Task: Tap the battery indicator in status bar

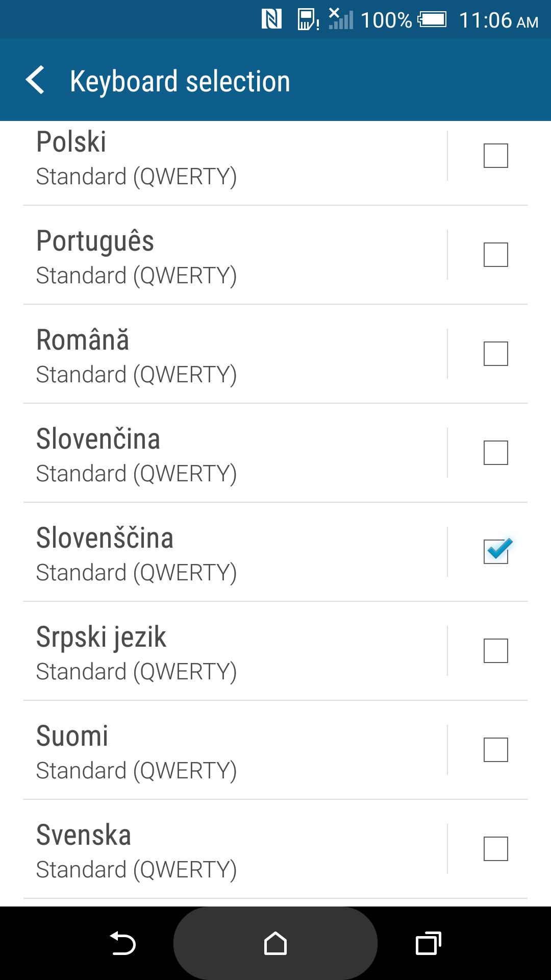Action: point(432,20)
